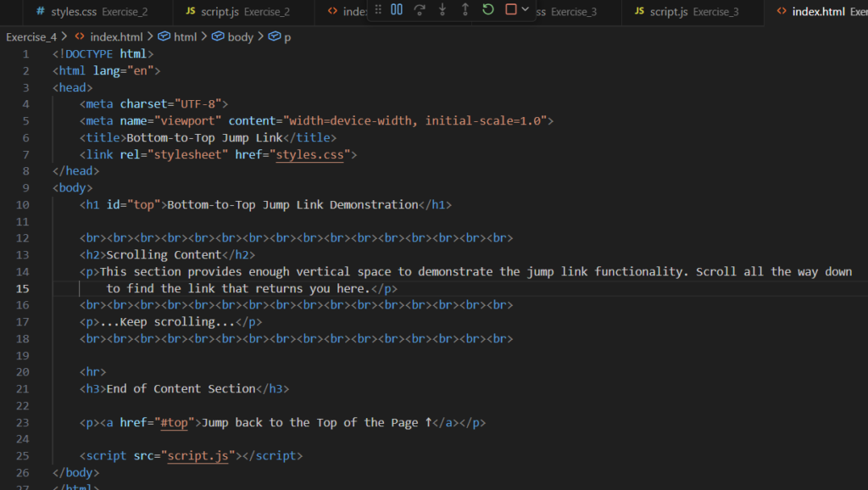Pause the debugger from debug toolbar
The height and width of the screenshot is (490, 868).
tap(397, 9)
